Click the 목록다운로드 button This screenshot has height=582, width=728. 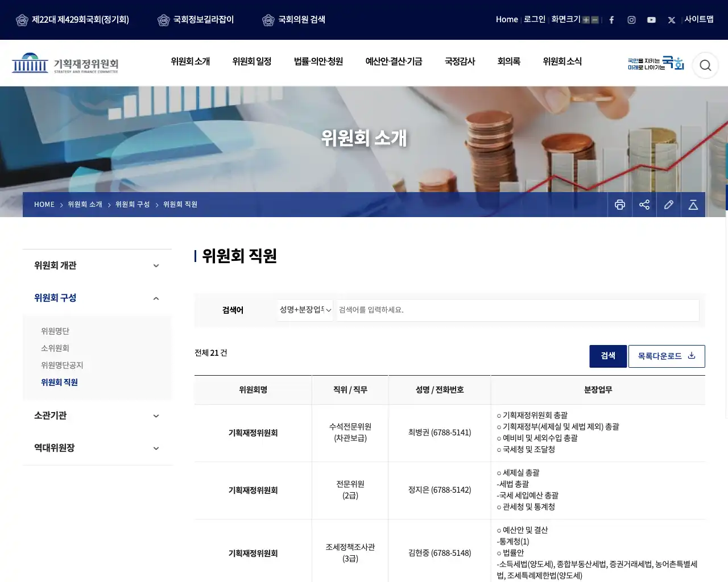(x=667, y=356)
